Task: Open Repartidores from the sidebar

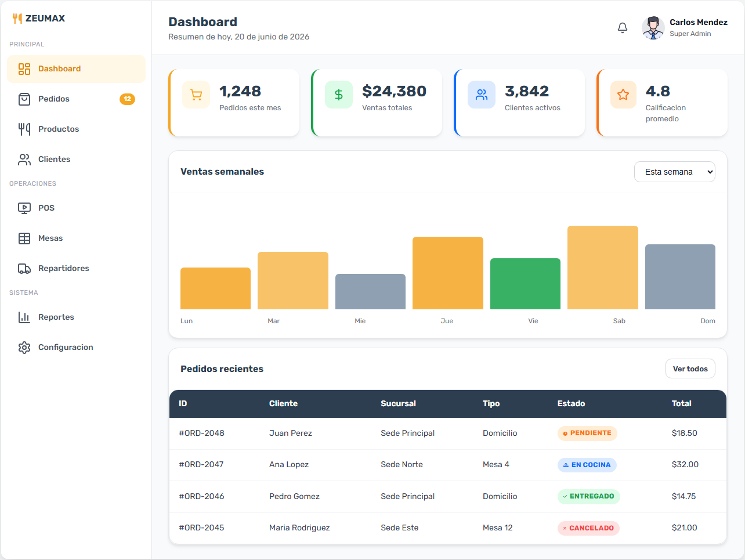Action: 76,269
